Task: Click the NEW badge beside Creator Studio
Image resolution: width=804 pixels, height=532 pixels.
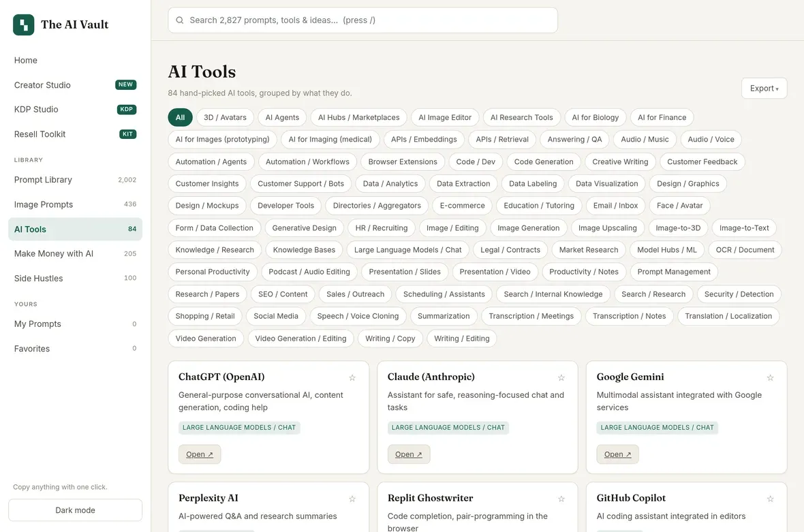Action: (x=125, y=84)
